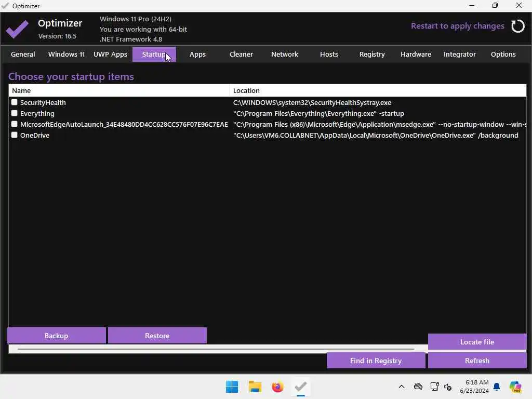Open the Apps tab
The width and height of the screenshot is (532, 399).
[197, 54]
